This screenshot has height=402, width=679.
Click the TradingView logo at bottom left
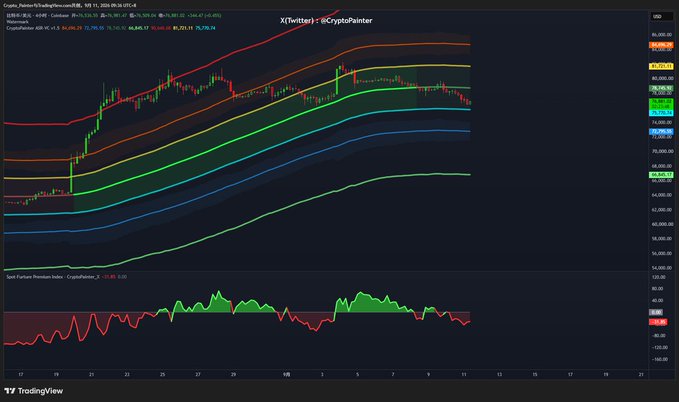[x=33, y=391]
